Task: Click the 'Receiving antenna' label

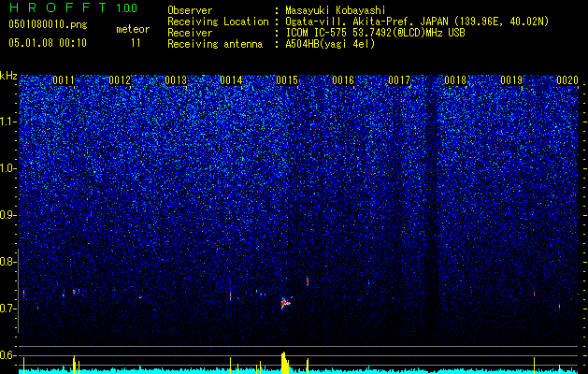Action: pos(215,44)
